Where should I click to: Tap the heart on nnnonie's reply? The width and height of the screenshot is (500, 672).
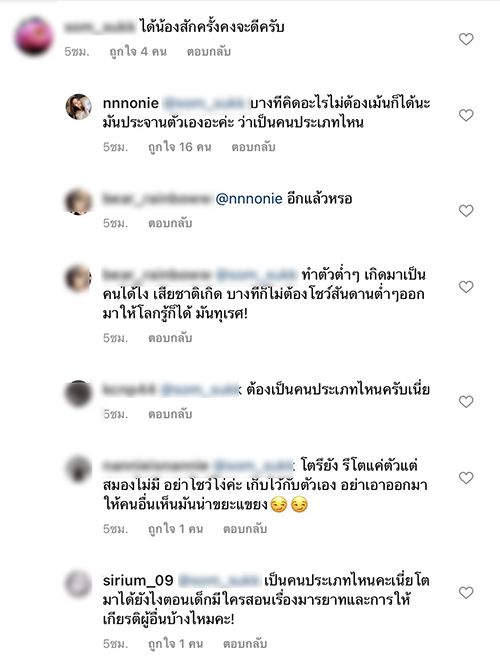coord(466,115)
